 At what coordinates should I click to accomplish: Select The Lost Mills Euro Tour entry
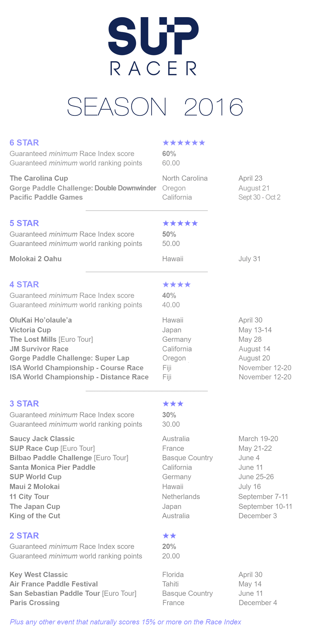click(51, 340)
